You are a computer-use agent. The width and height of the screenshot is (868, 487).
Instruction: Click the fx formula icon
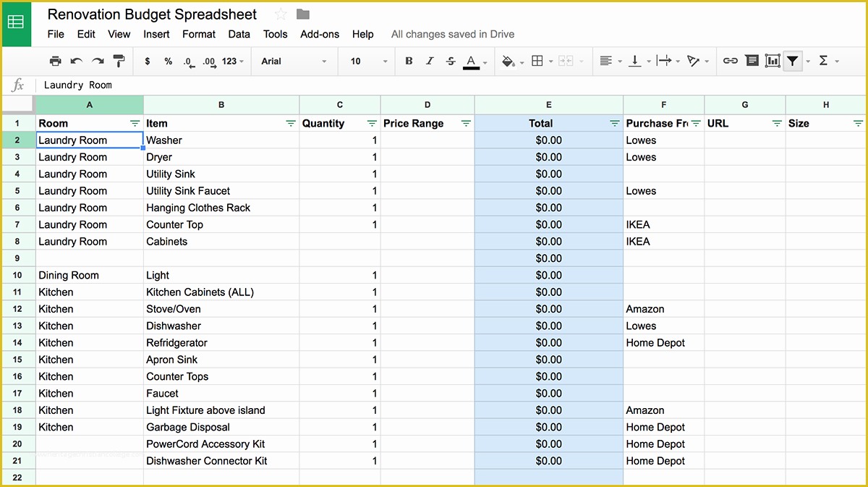[x=18, y=85]
